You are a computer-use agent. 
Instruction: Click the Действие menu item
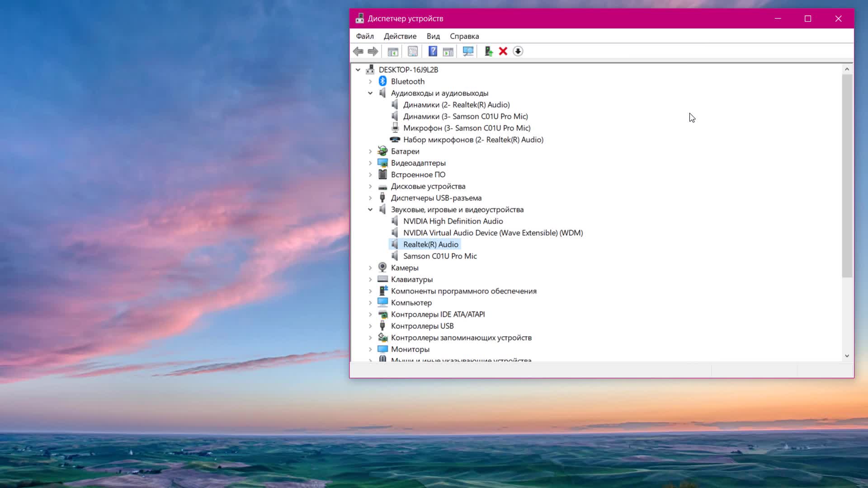(400, 36)
